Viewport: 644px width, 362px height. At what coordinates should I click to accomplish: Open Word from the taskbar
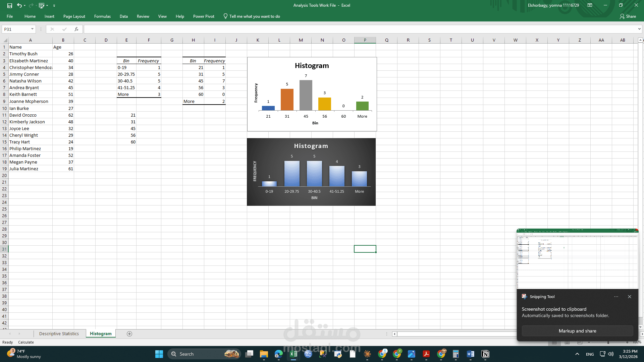tap(470, 354)
